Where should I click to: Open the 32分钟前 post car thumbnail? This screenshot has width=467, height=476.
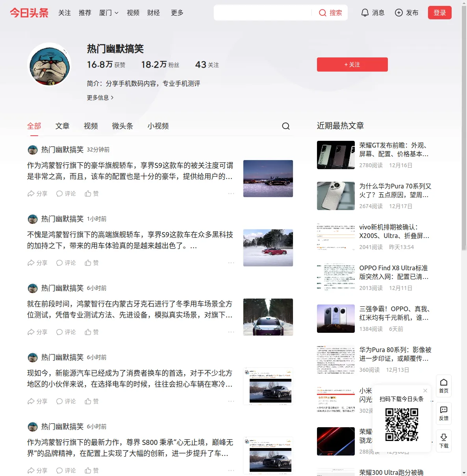pos(268,179)
